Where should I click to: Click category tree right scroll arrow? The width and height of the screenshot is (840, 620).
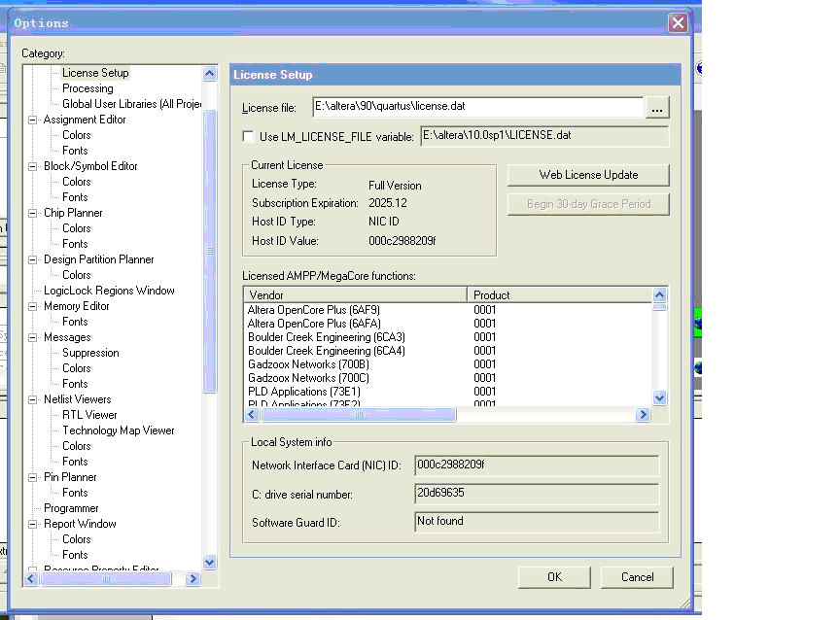tap(192, 579)
